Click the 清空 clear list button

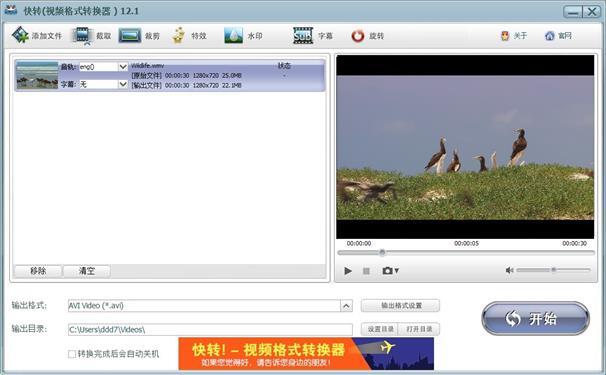(x=87, y=271)
